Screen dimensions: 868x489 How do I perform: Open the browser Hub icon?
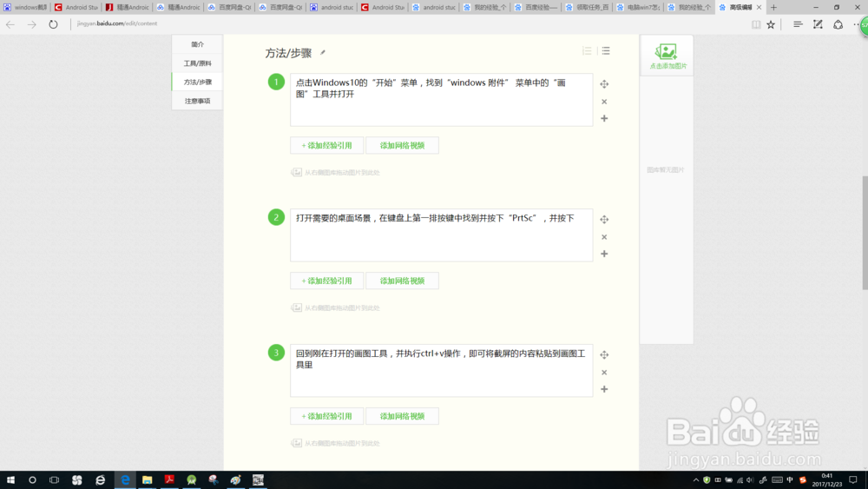(x=797, y=24)
